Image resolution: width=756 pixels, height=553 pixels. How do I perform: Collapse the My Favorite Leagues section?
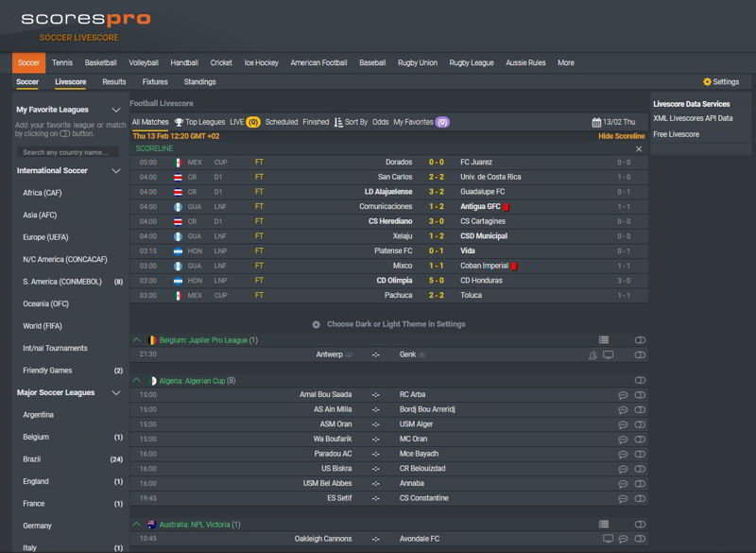pos(116,110)
